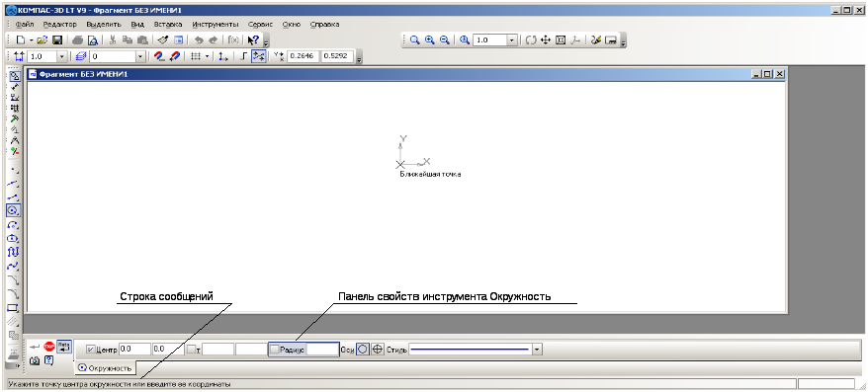Image resolution: width=868 pixels, height=392 pixels.
Task: Click the Open file folder icon
Action: coord(43,40)
